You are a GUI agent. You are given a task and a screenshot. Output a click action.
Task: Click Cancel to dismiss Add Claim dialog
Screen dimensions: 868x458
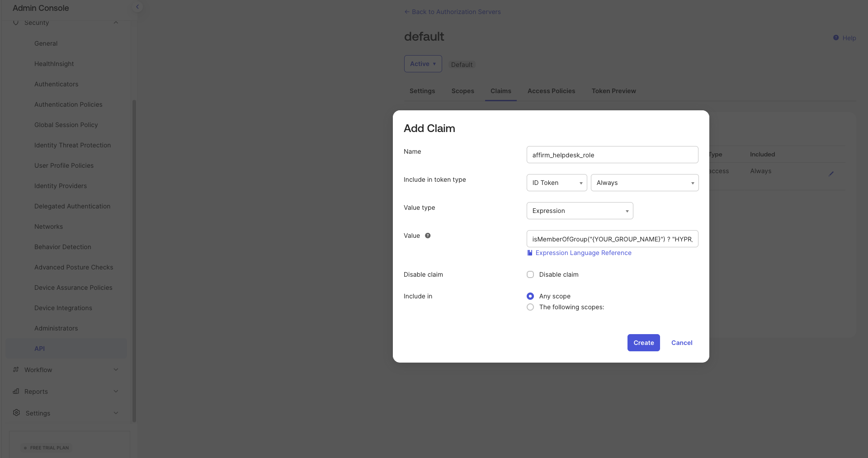click(x=681, y=343)
